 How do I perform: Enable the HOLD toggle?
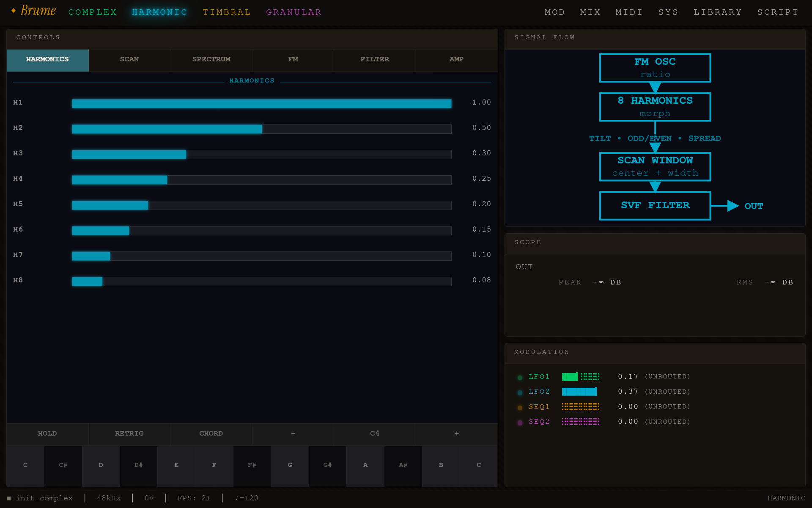pos(47,433)
